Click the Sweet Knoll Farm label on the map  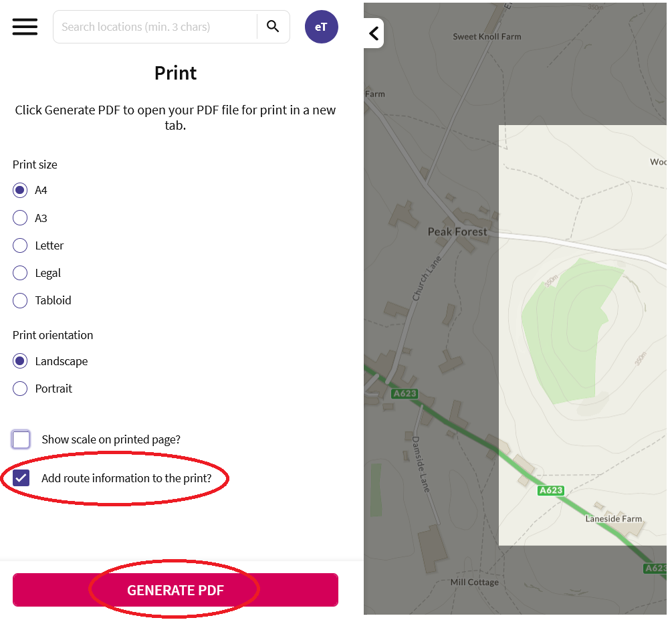(x=487, y=36)
